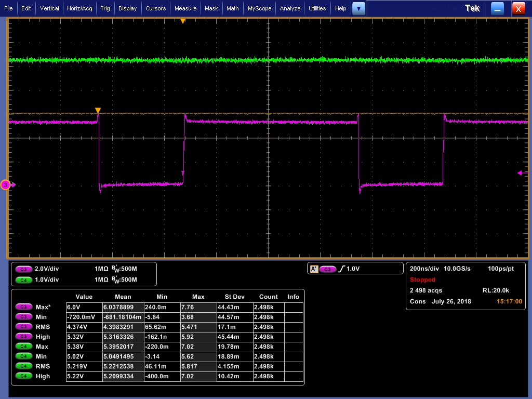Open the Cursors menu

coord(155,8)
